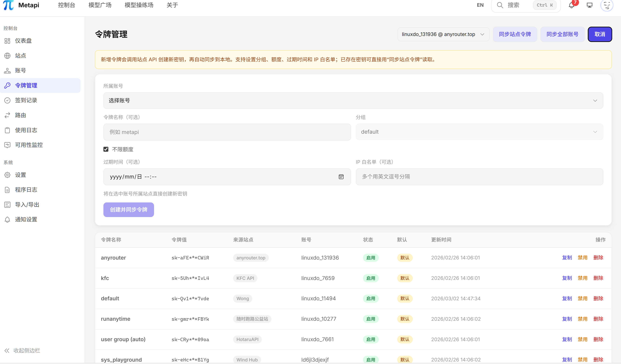Open the 仪表盘 dashboard in sidebar
The height and width of the screenshot is (364, 621).
click(x=23, y=41)
